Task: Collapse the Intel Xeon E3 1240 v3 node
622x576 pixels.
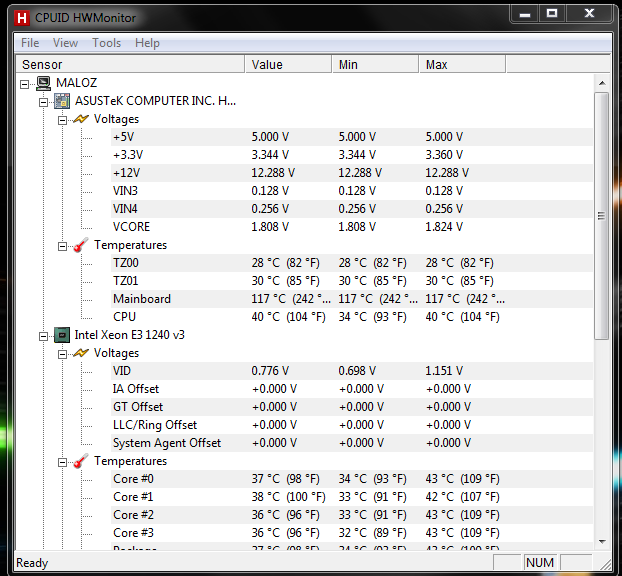Action: (x=43, y=336)
